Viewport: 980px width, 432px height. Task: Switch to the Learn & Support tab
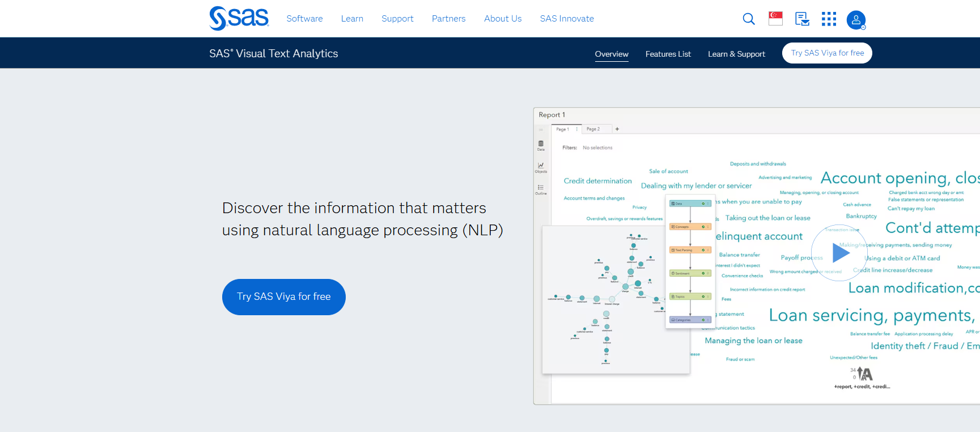(x=736, y=54)
